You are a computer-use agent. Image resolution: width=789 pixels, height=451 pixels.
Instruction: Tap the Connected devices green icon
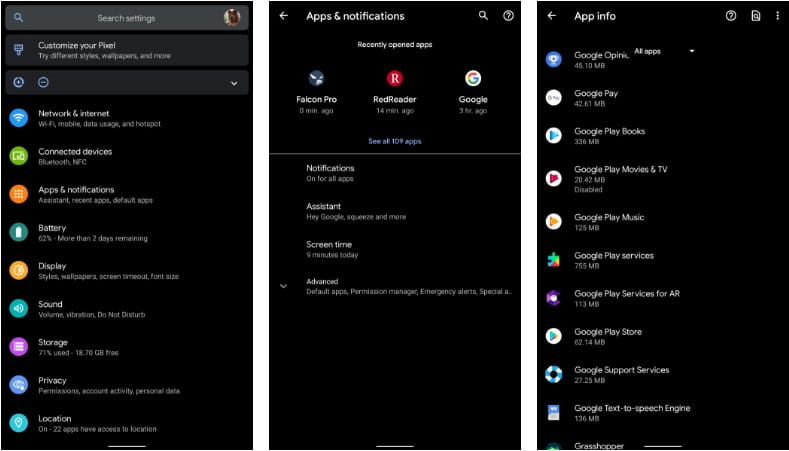point(19,156)
